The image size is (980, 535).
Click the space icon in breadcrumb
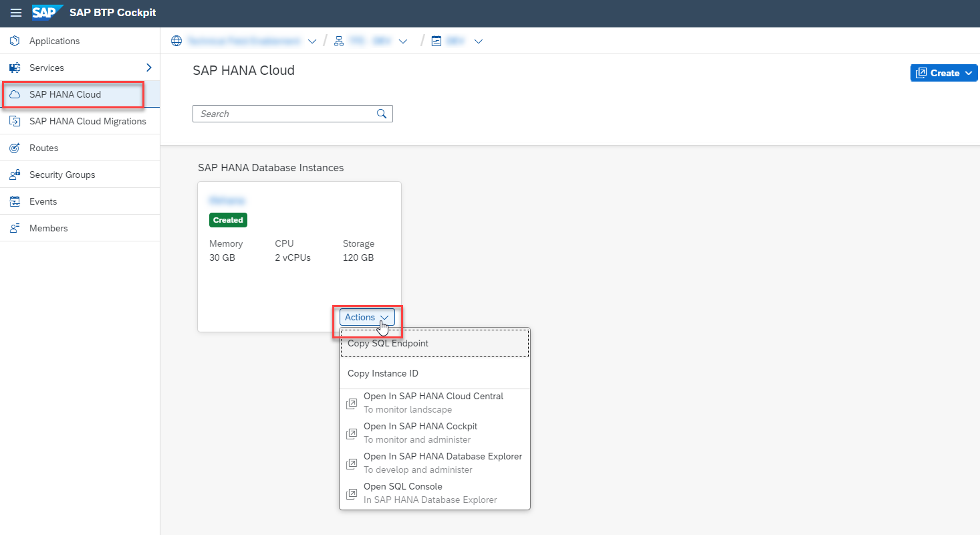pos(437,41)
